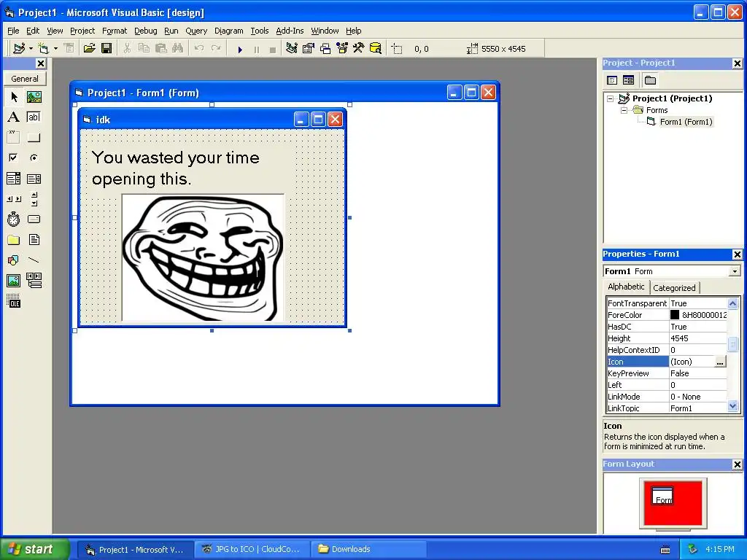Click the form thumbnail in Form Layout
The width and height of the screenshot is (747, 560).
click(x=662, y=496)
